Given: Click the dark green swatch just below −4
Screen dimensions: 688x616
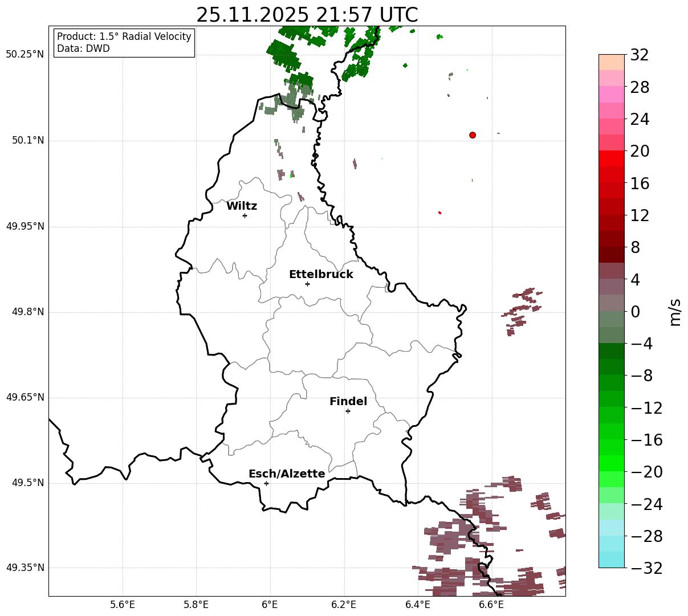Looking at the screenshot, I should coord(612,350).
